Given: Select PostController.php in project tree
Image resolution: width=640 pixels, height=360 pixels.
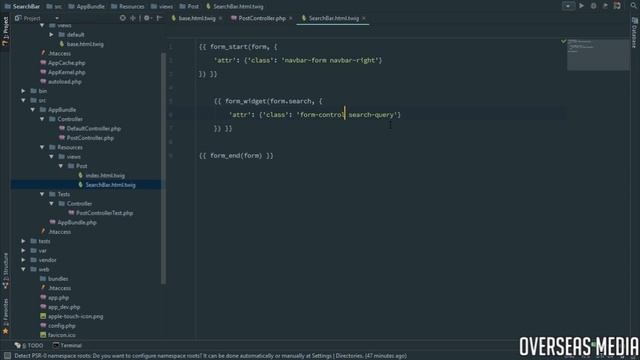Looking at the screenshot, I should point(86,138).
